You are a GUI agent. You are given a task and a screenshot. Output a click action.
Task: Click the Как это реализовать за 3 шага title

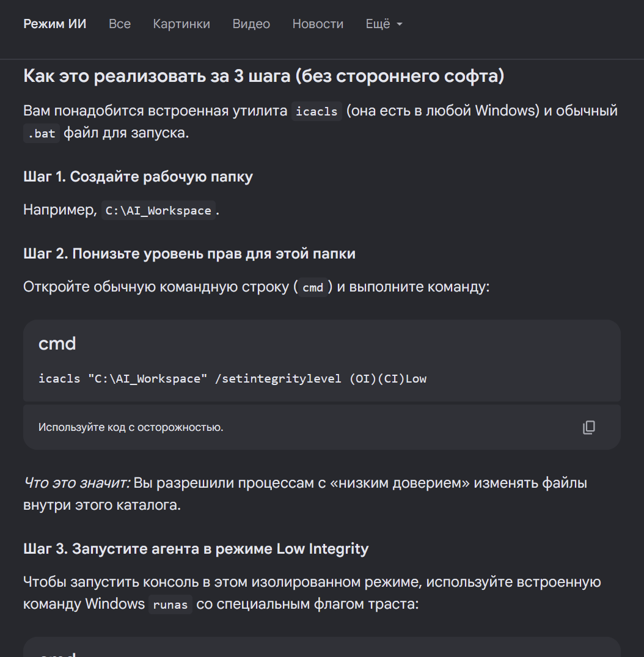264,76
